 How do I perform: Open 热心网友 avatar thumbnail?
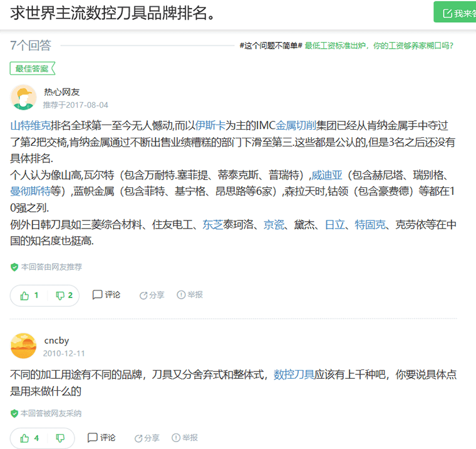[x=24, y=97]
